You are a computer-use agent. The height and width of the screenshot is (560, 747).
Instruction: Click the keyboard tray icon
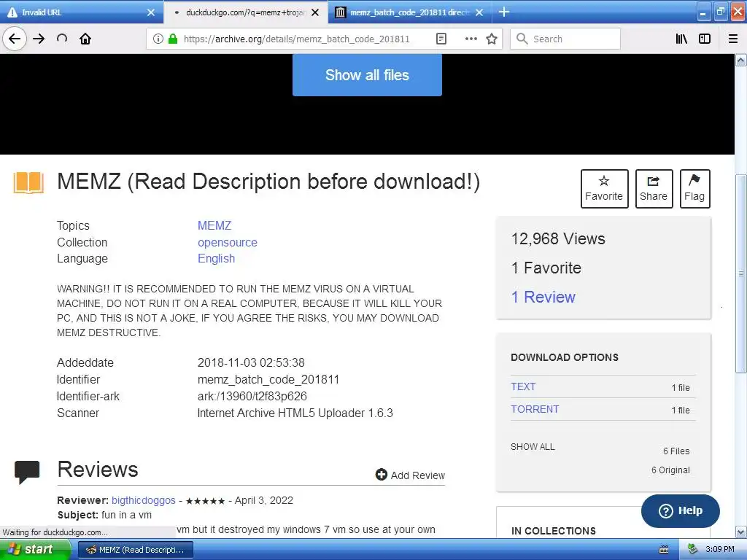[x=664, y=550]
